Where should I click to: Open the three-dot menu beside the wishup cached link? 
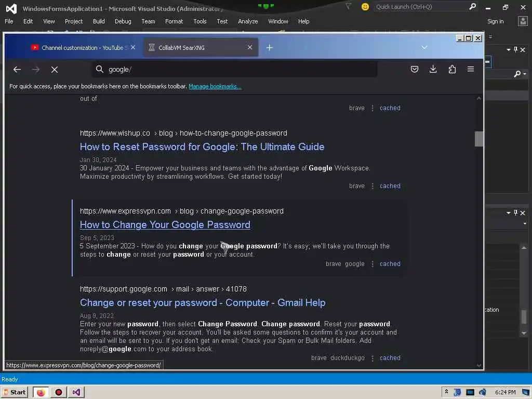click(x=372, y=186)
